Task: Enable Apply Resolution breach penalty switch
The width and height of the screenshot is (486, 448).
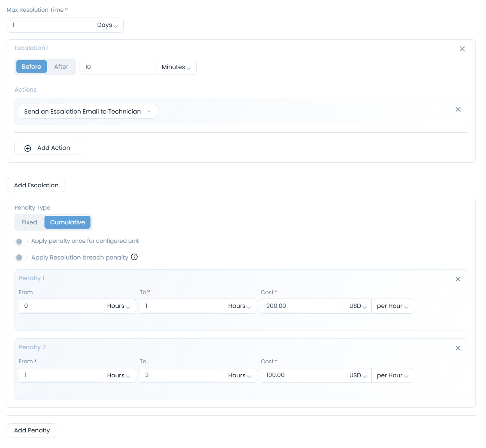Action: pos(21,258)
